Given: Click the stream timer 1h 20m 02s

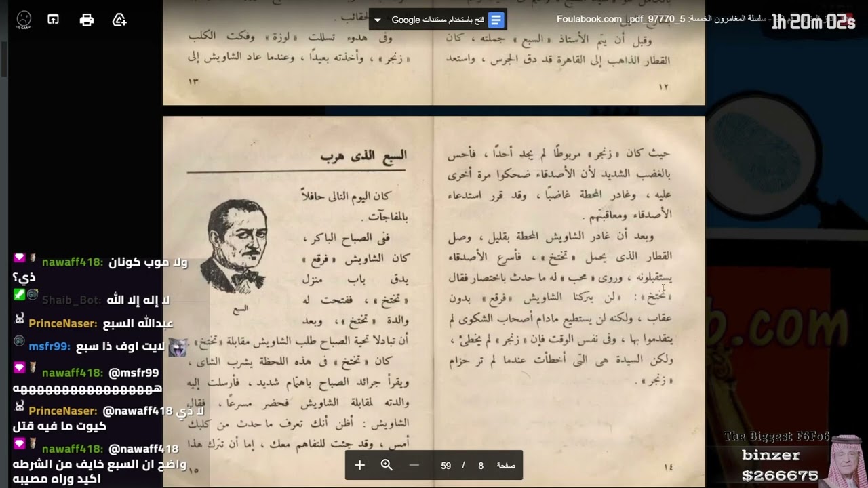Looking at the screenshot, I should [x=813, y=22].
